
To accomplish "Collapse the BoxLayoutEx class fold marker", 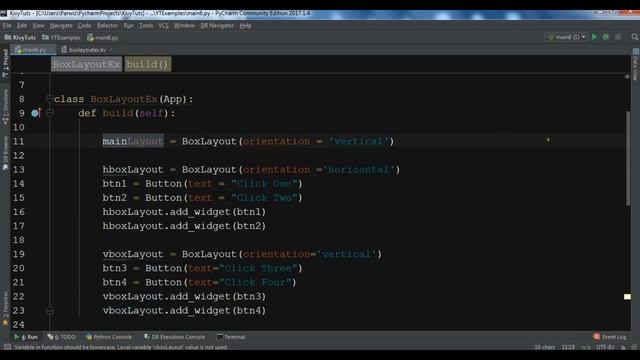I will pyautogui.click(x=49, y=98).
